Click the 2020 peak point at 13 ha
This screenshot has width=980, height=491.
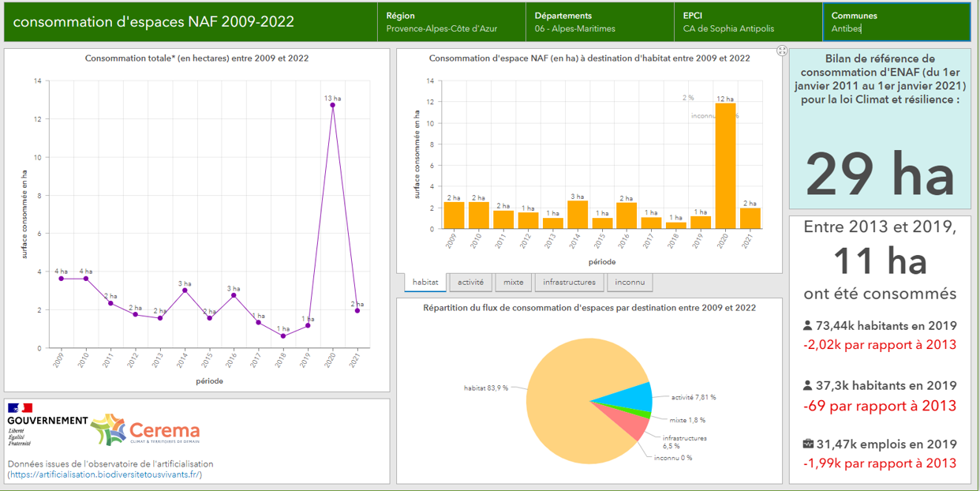[332, 105]
